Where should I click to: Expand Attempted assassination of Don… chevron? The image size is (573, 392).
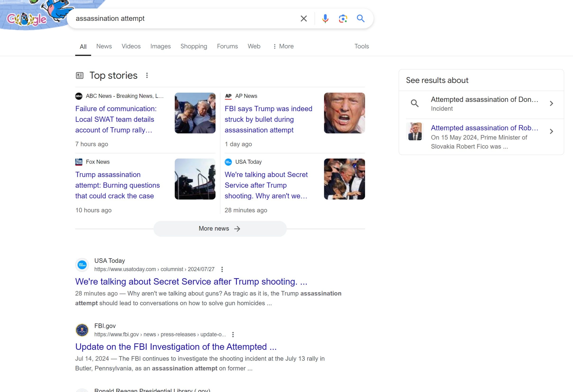551,104
